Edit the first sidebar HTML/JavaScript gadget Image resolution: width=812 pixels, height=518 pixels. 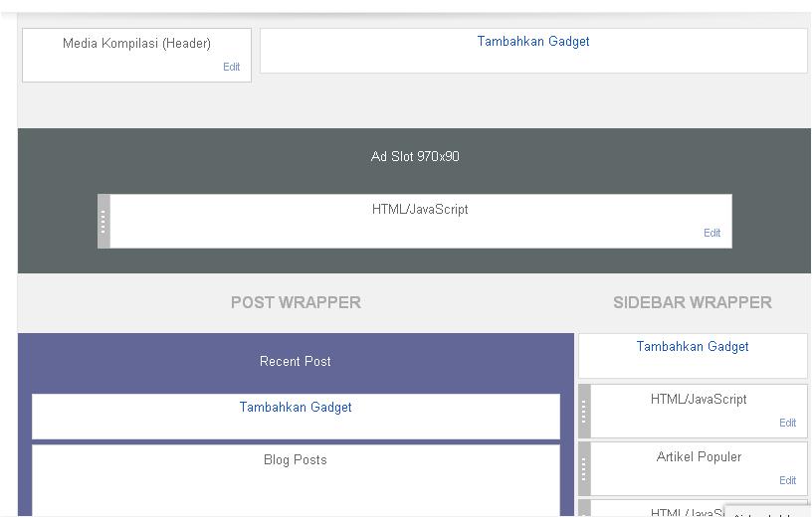[787, 423]
